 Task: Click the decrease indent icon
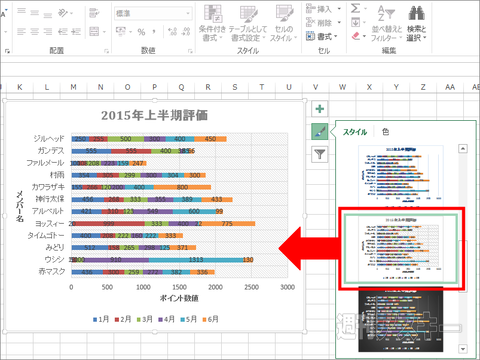pos(62,32)
